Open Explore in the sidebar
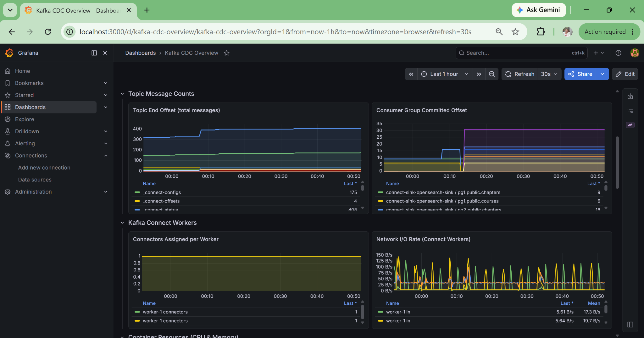The width and height of the screenshot is (644, 338). (25, 119)
